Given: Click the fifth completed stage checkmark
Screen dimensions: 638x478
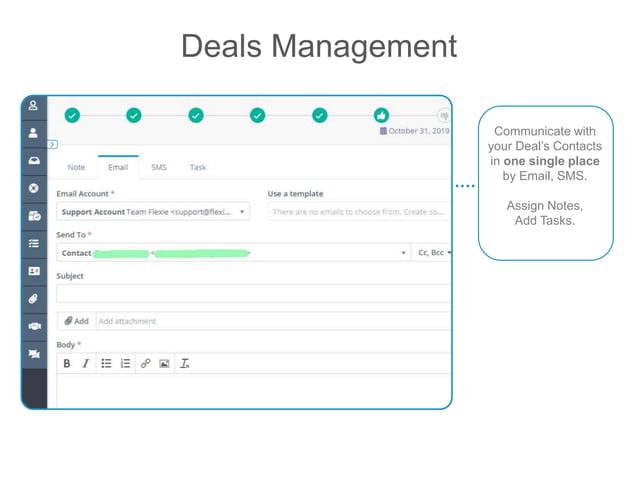Looking at the screenshot, I should pos(319,116).
